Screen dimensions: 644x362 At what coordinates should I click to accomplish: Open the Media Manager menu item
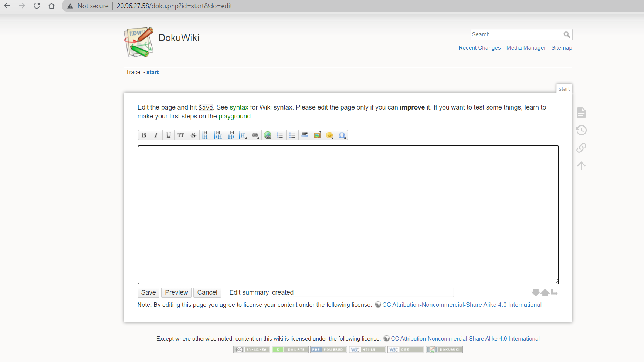(526, 48)
